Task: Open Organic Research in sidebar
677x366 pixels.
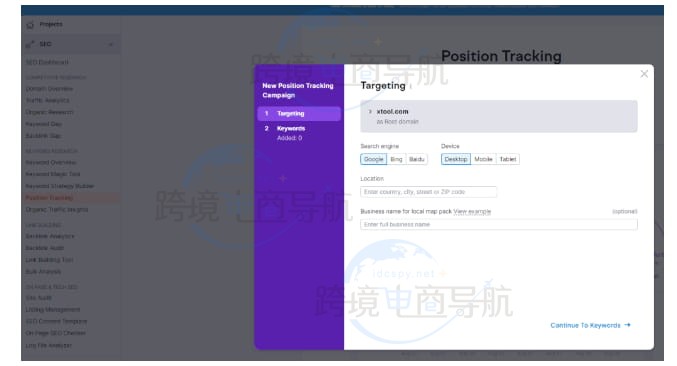Action: coord(49,112)
